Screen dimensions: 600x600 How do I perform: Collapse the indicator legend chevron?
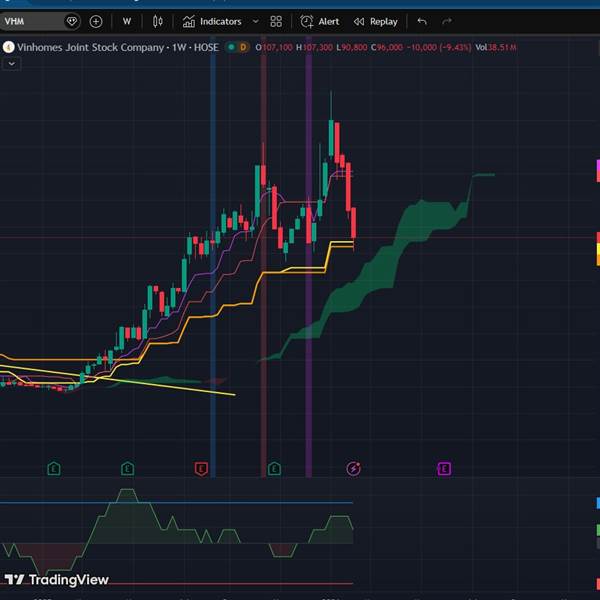(12, 64)
